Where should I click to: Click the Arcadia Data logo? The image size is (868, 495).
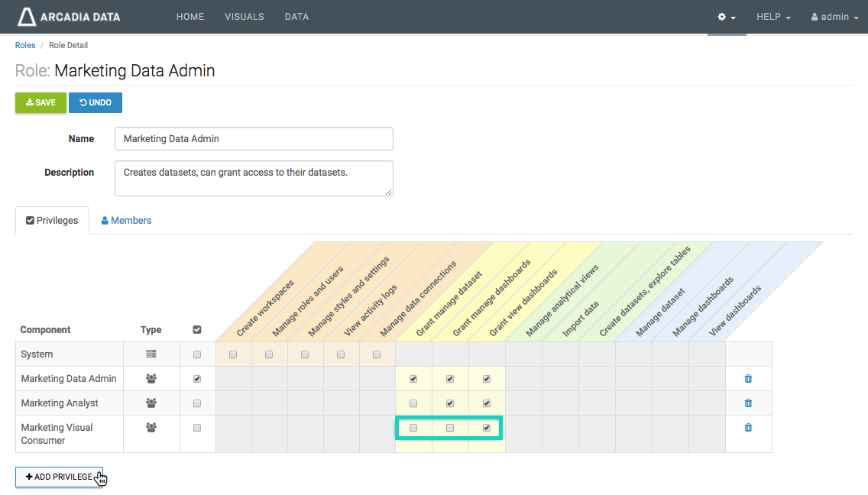pos(70,17)
